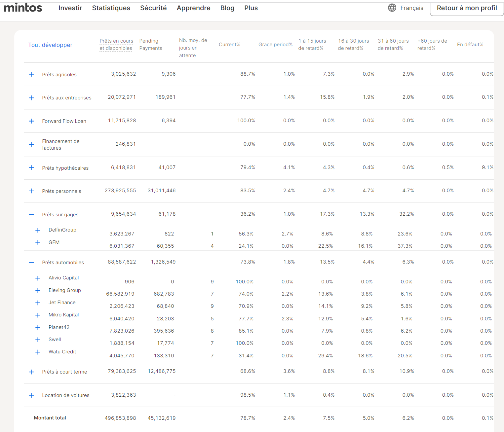Open the Investir menu
Viewport: 504px width, 432px height.
pos(70,8)
